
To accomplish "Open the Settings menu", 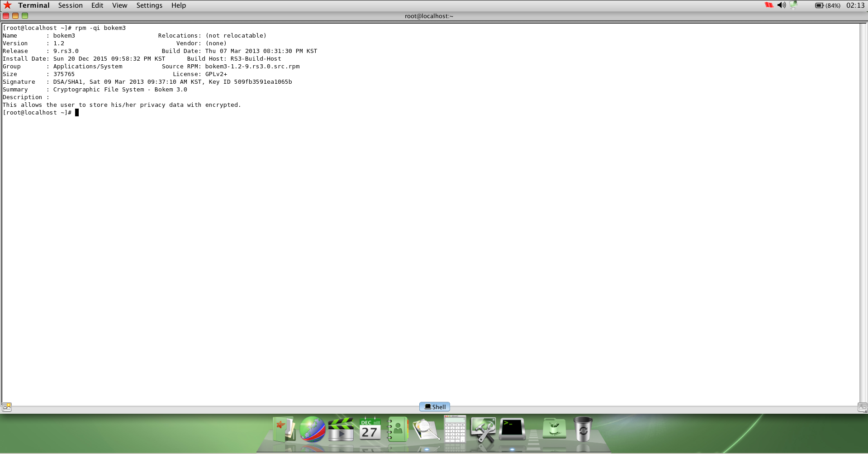I will (149, 5).
